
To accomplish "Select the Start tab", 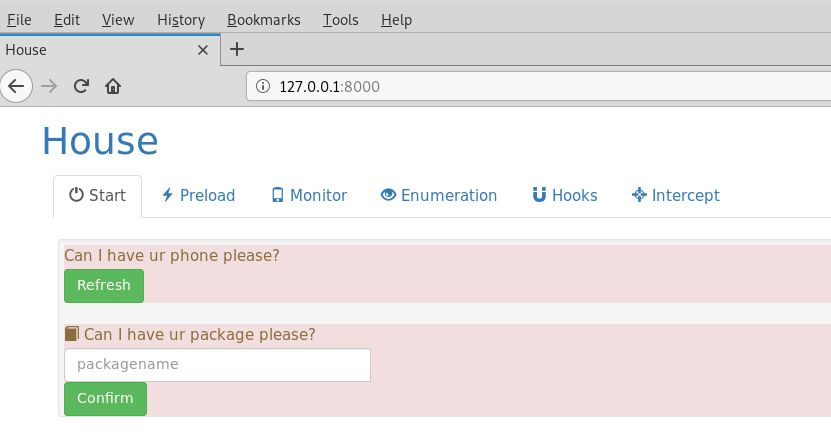I will pyautogui.click(x=97, y=196).
